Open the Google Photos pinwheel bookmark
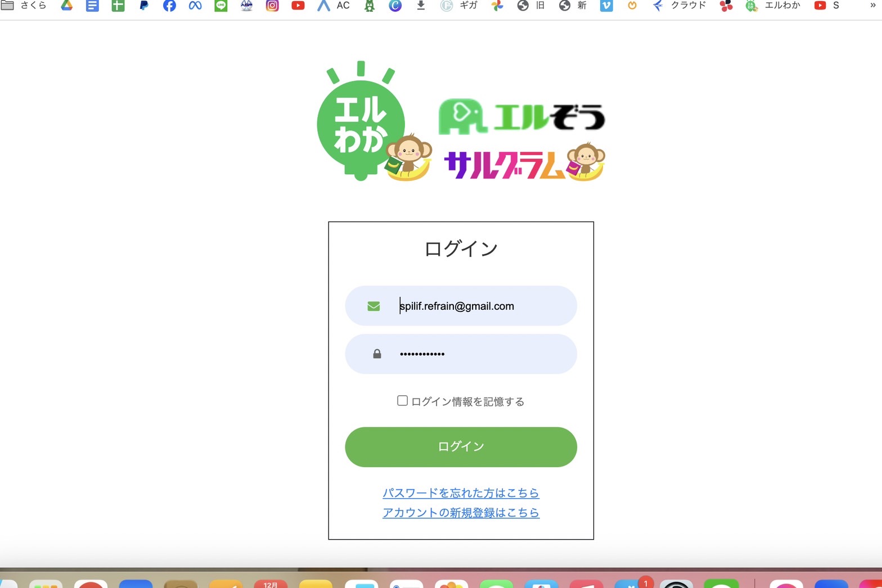 click(497, 6)
